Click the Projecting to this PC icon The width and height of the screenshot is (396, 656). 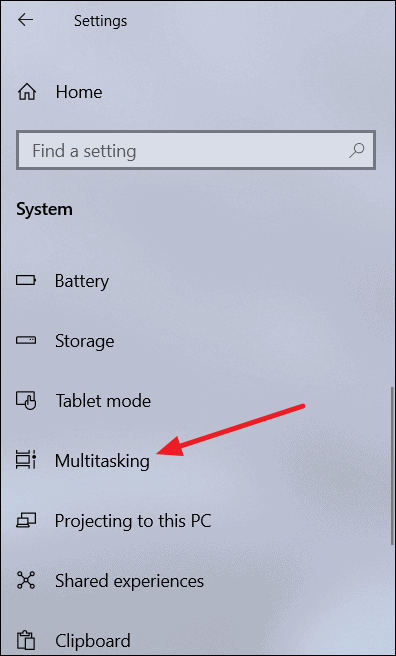[26, 520]
